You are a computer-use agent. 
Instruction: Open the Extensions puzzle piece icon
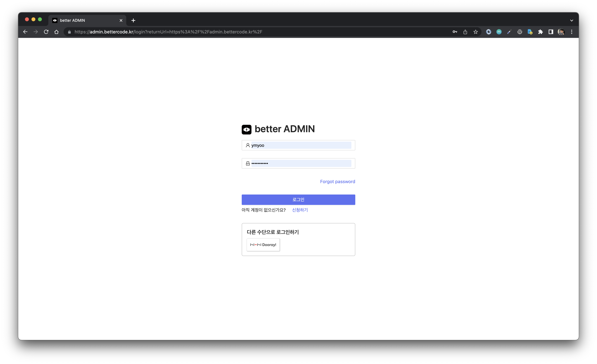[x=540, y=32]
